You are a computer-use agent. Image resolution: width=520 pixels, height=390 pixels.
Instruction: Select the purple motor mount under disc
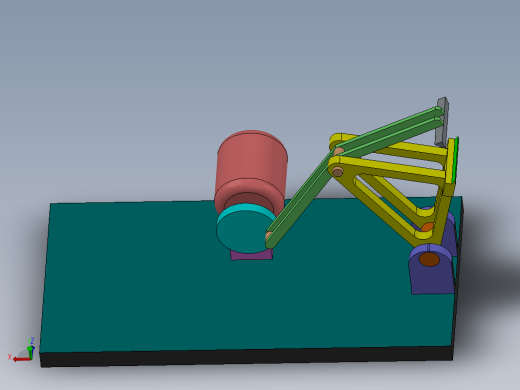(252, 255)
